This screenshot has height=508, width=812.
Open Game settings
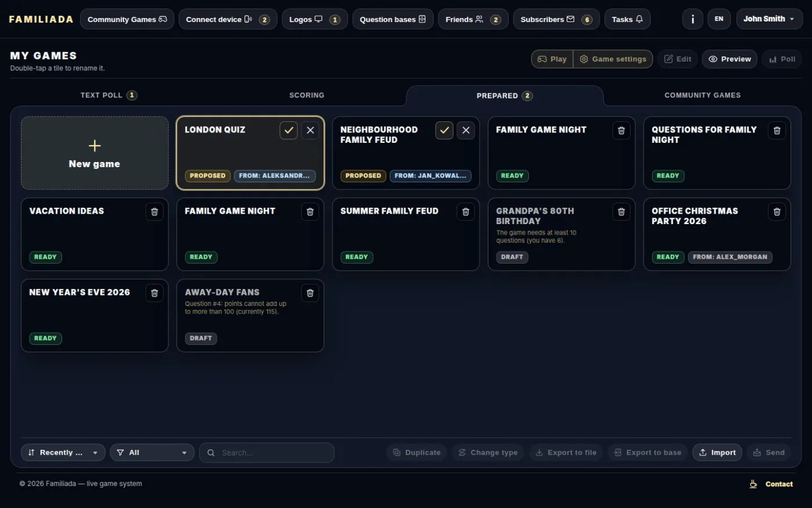(x=613, y=59)
